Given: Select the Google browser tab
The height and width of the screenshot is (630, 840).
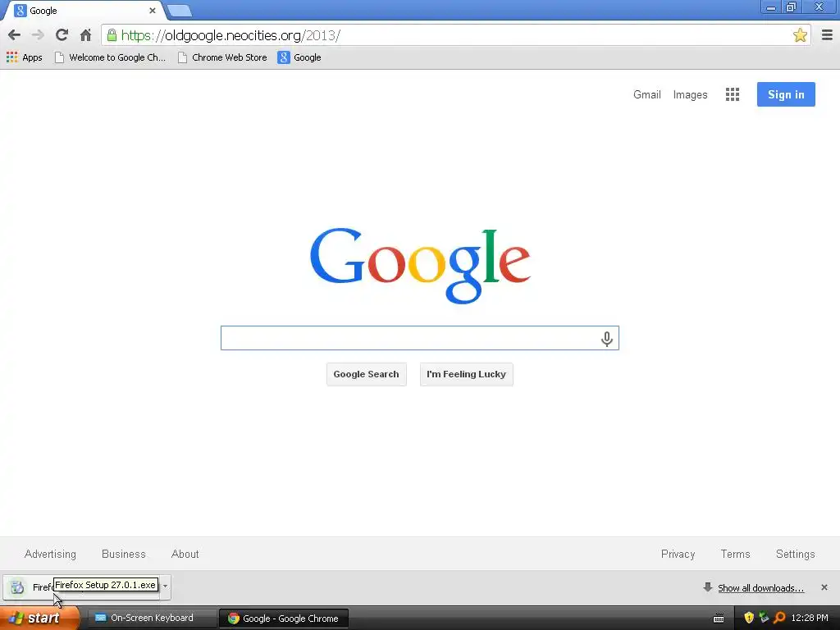Looking at the screenshot, I should click(83, 10).
